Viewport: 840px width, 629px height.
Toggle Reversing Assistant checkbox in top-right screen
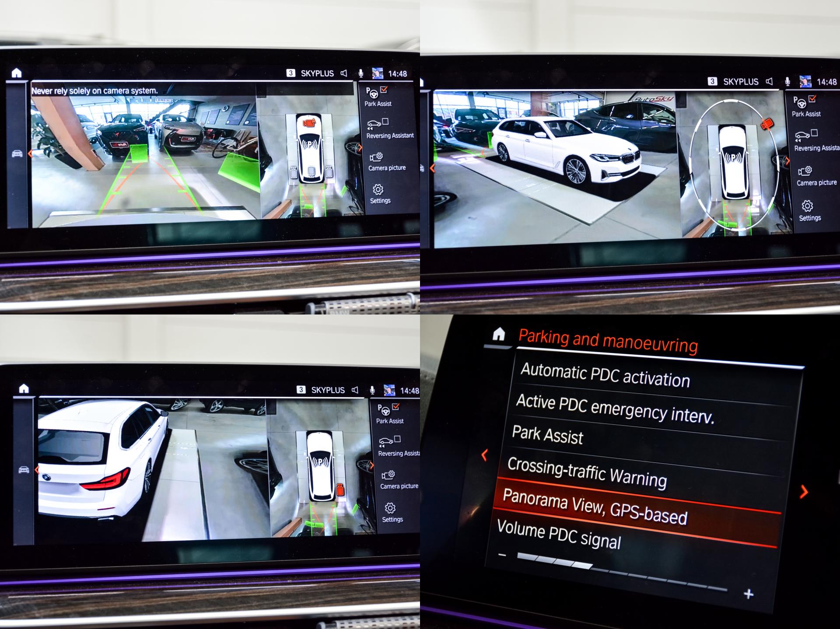814,133
